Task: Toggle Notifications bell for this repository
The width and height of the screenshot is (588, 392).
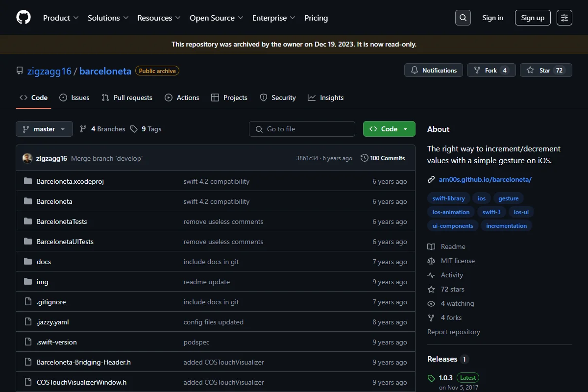Action: pos(434,71)
